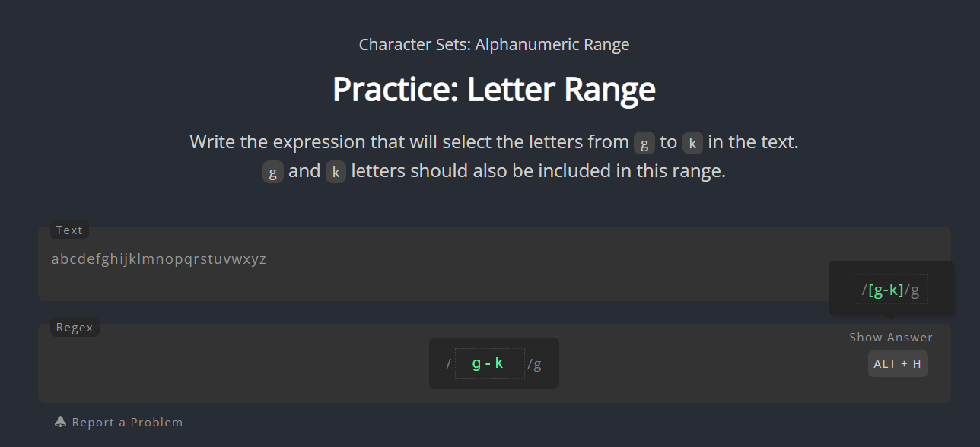The image size is (980, 447).
Task: Click the 'Character Sets: Alphanumeric Range' heading
Action: [x=493, y=44]
